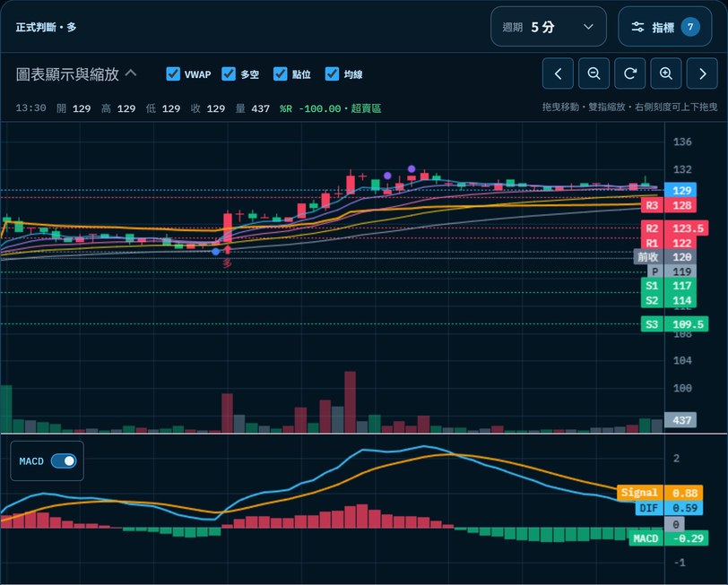Screen dimensions: 728x585
Task: Pan chart left with previous arrow
Action: click(x=558, y=73)
